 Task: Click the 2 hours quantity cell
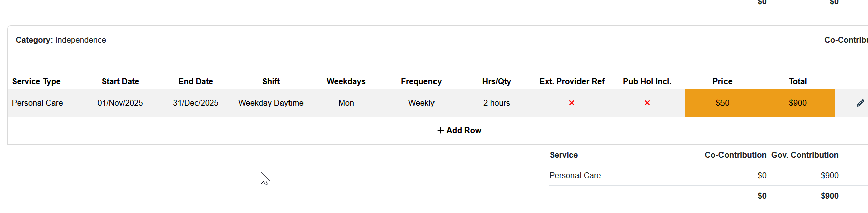(496, 103)
